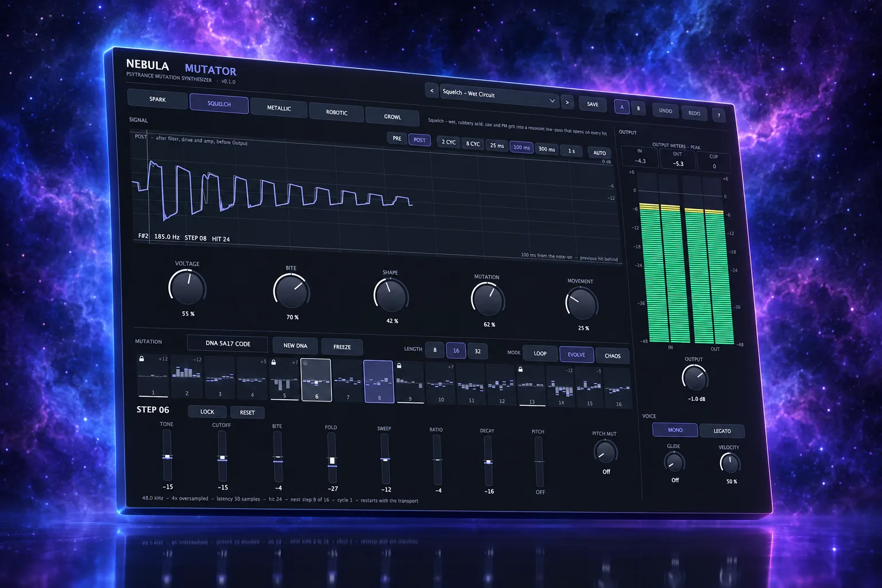The image size is (882, 588).
Task: Click the Velocity knob
Action: [x=730, y=463]
